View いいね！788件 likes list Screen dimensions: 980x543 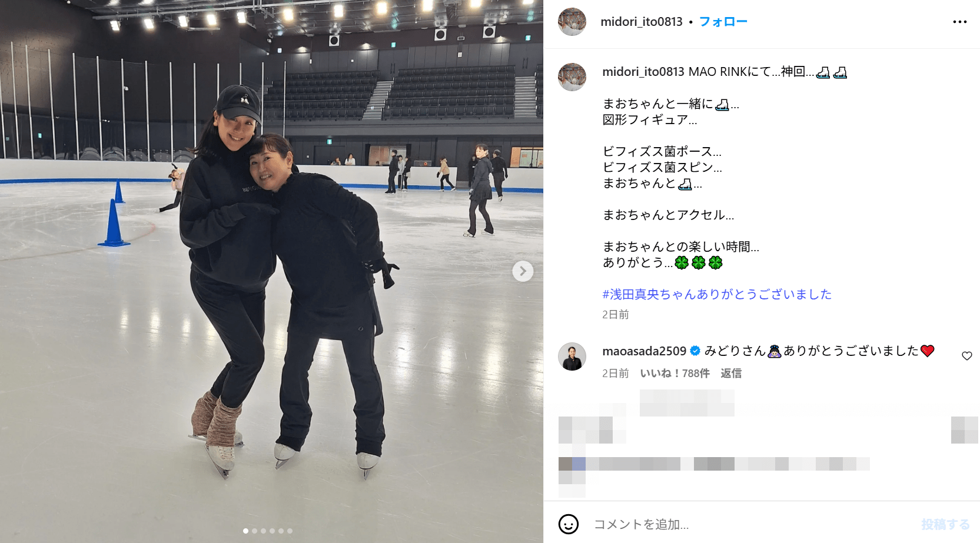click(x=675, y=374)
